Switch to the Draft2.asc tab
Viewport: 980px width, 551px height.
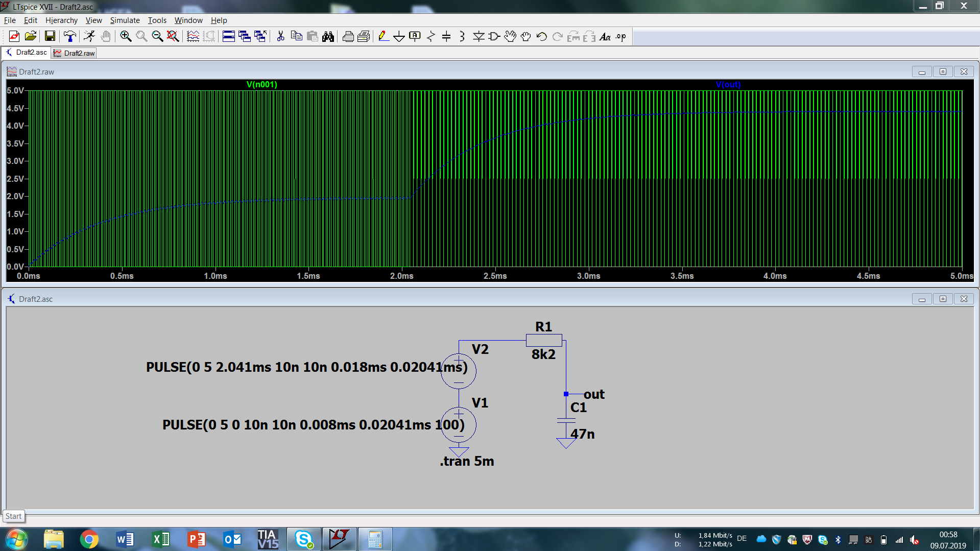27,53
